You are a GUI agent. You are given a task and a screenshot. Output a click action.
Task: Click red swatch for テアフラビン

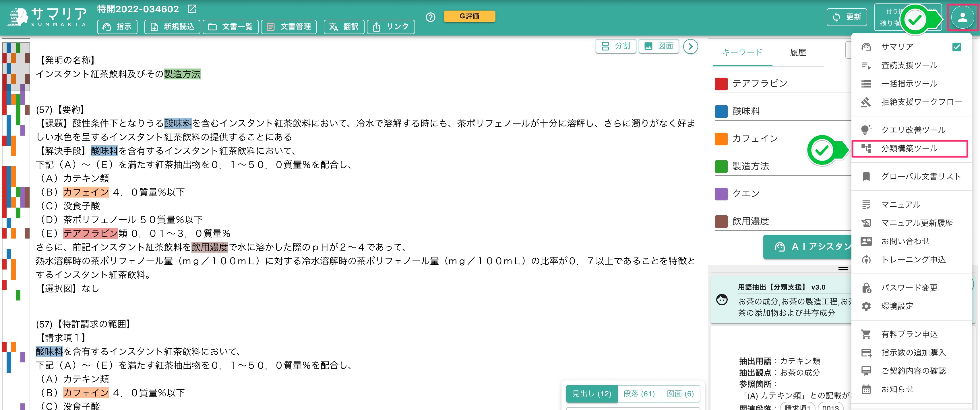tap(721, 84)
